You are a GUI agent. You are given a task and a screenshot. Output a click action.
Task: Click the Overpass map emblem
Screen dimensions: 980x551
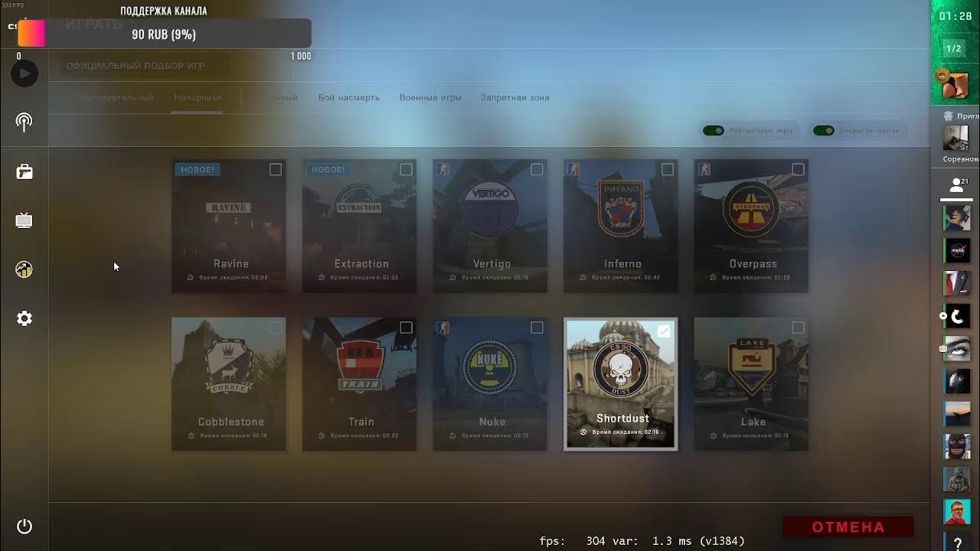[752, 208]
